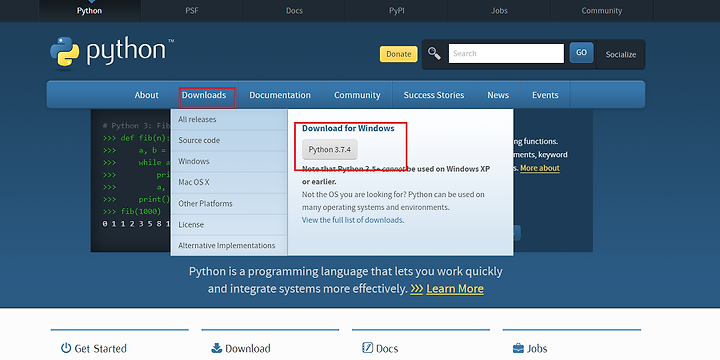Screen dimensions: 720x360
Task: Click the Docs section icon
Action: point(367,348)
